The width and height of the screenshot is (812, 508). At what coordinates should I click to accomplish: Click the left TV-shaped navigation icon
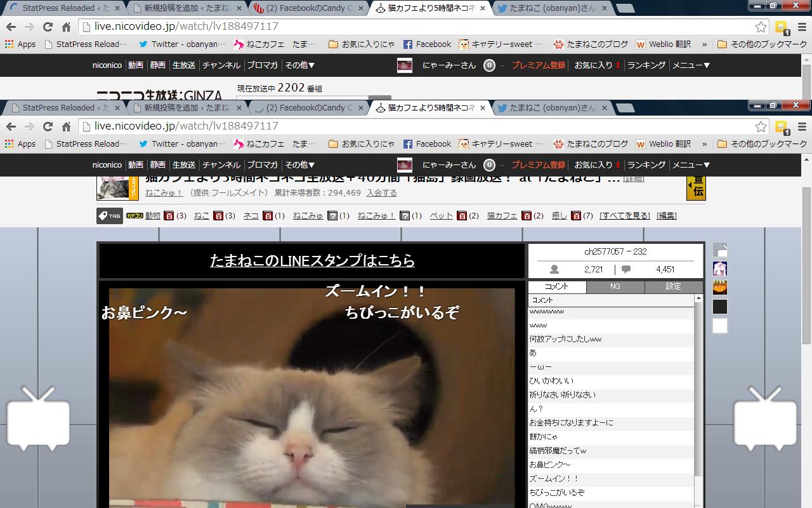(38, 418)
